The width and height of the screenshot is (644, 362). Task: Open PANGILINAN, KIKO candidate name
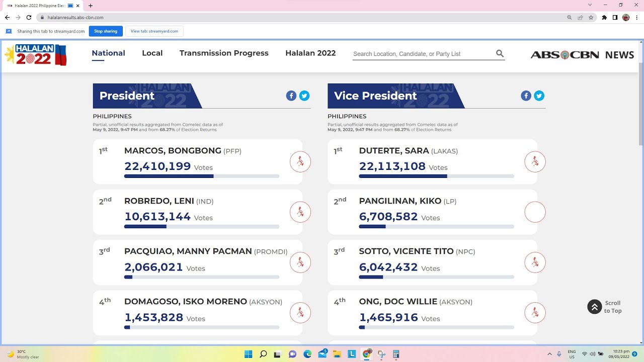coord(400,201)
